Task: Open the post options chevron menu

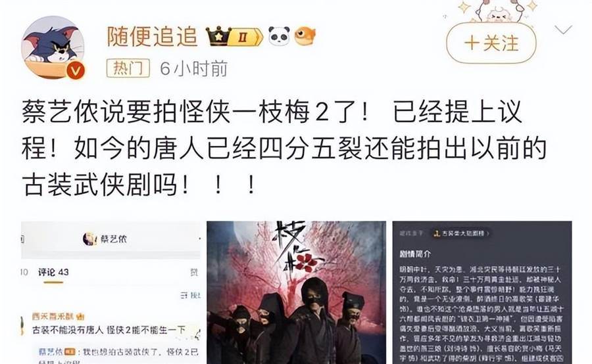Action: pyautogui.click(x=563, y=30)
